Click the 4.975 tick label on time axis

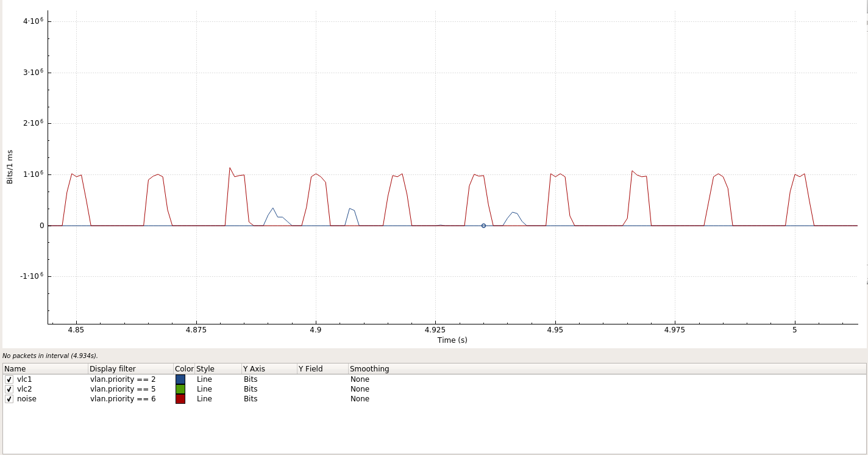tap(675, 330)
